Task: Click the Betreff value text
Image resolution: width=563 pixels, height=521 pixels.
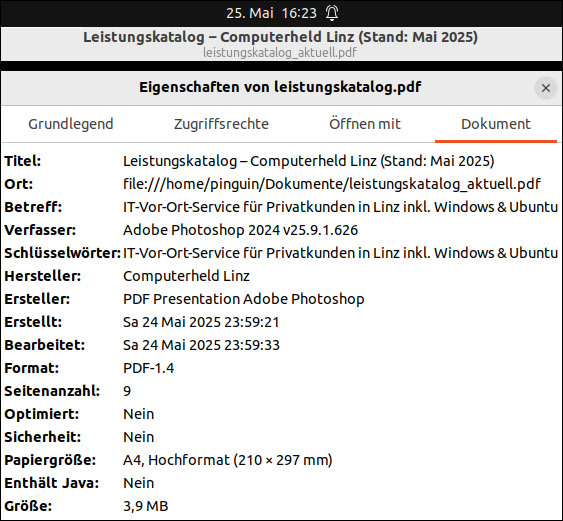Action: [340, 207]
